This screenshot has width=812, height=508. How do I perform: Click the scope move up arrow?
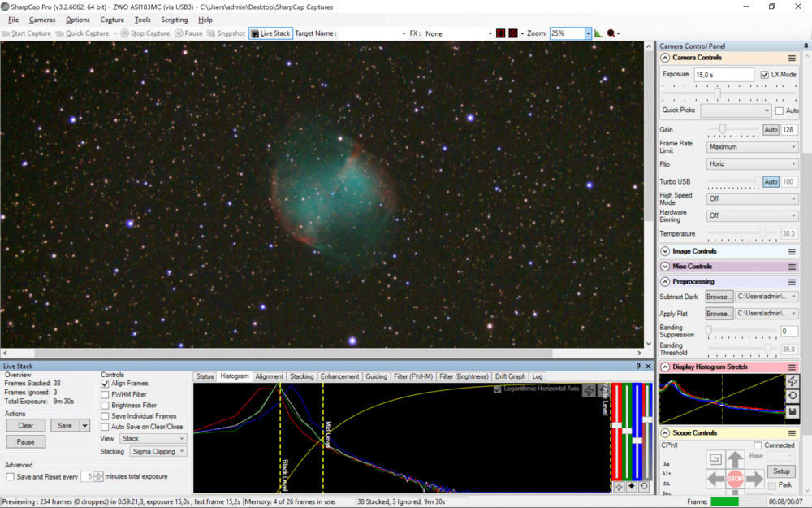pos(735,459)
